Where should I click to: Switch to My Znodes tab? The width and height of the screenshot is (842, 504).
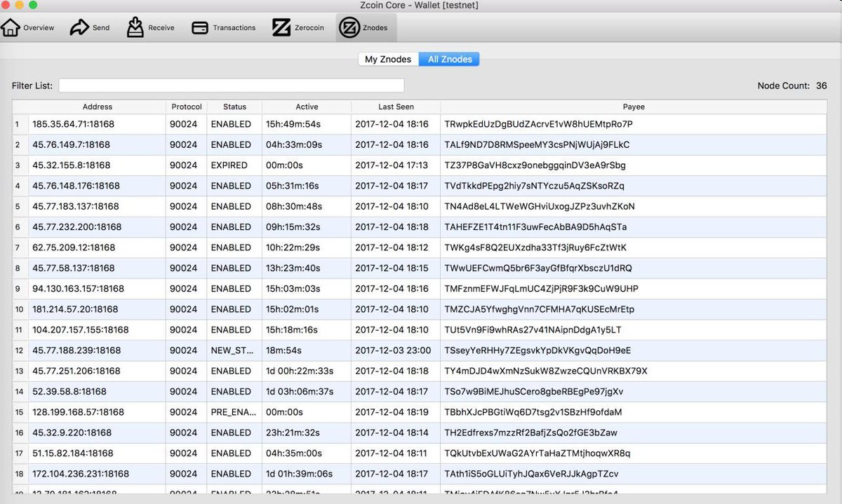tap(388, 59)
